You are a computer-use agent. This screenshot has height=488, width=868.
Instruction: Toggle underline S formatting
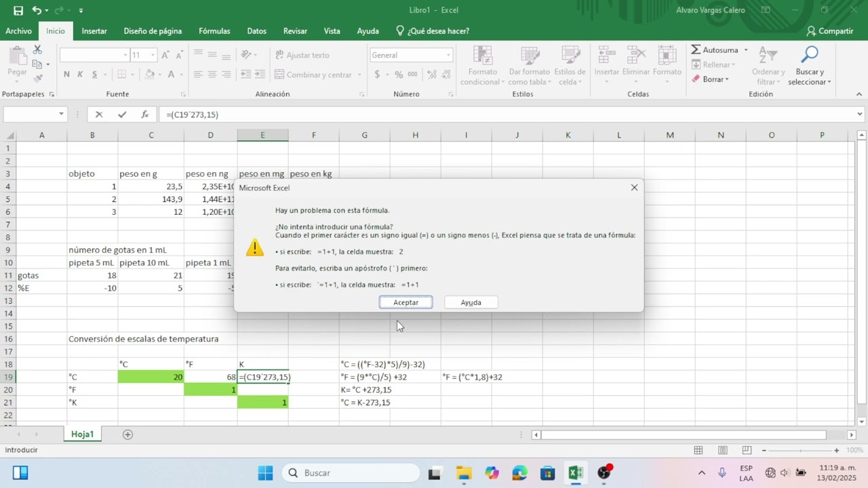coord(95,75)
